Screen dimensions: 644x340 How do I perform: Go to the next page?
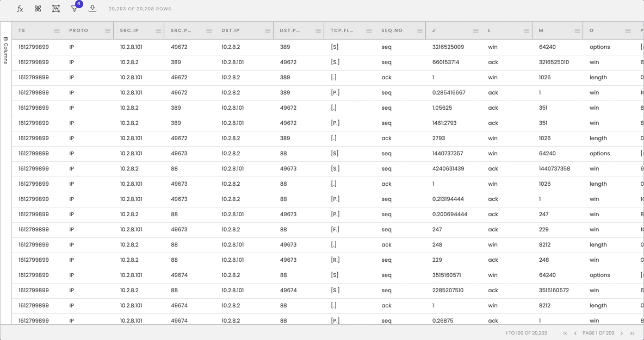621,333
